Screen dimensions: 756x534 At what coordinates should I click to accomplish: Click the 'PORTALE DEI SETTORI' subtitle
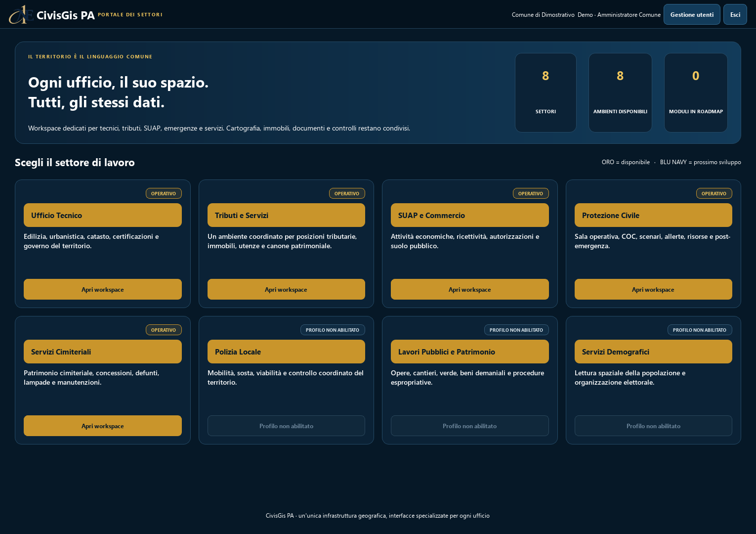[130, 14]
